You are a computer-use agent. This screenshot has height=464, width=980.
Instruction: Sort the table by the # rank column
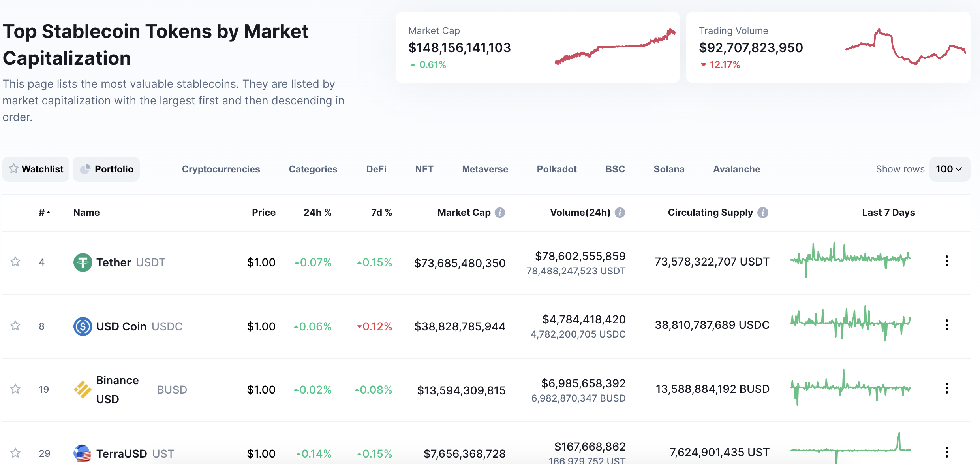44,213
